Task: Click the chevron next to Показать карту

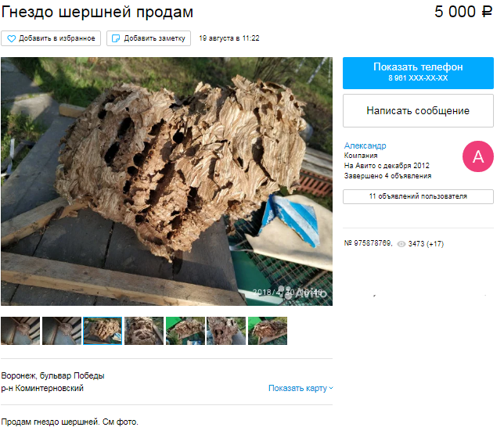Action: (331, 389)
